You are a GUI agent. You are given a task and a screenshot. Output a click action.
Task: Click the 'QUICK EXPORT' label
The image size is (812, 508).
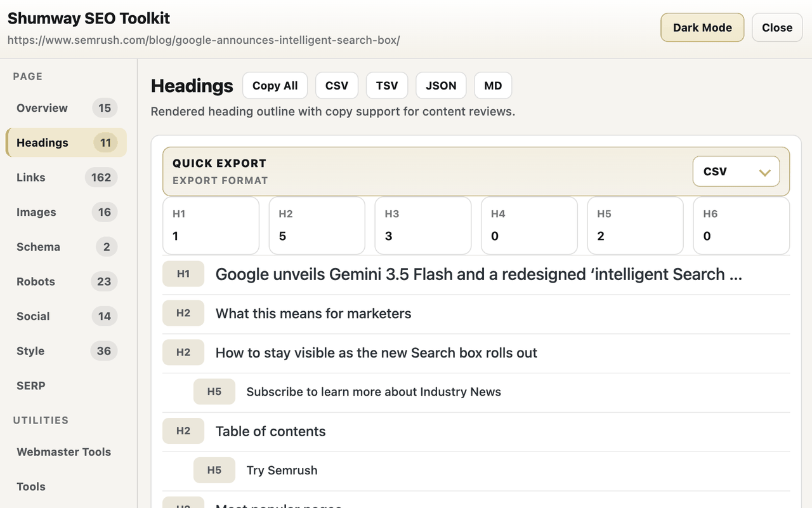[x=219, y=163]
